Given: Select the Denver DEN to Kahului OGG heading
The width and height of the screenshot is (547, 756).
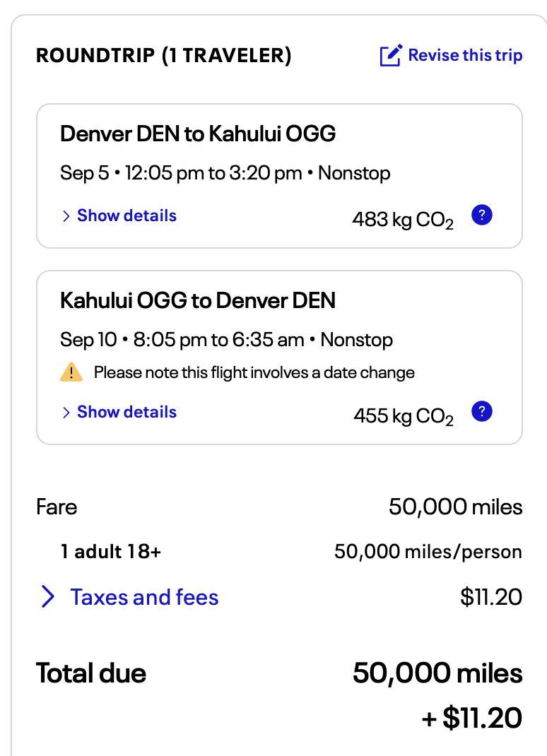Looking at the screenshot, I should (x=198, y=134).
